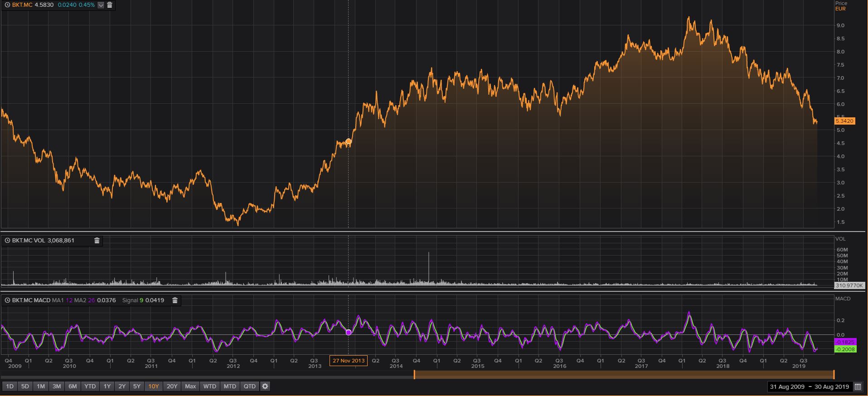
Task: Select the 20Y range tab
Action: pos(172,386)
